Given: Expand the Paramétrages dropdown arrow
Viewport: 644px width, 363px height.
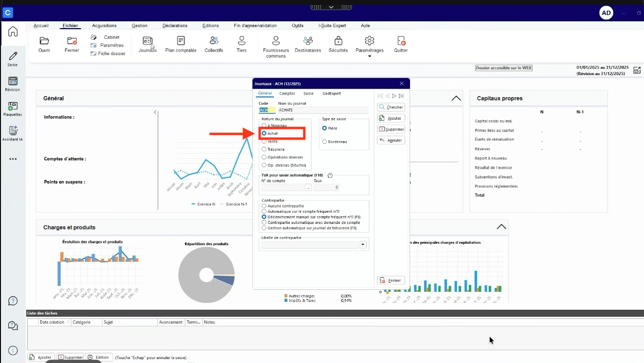Looking at the screenshot, I should pyautogui.click(x=369, y=56).
